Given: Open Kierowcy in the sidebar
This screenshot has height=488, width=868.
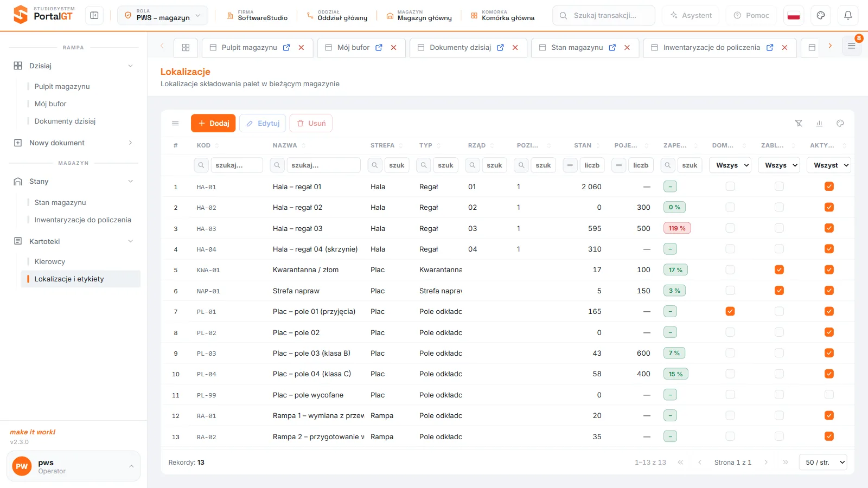Looking at the screenshot, I should [50, 261].
